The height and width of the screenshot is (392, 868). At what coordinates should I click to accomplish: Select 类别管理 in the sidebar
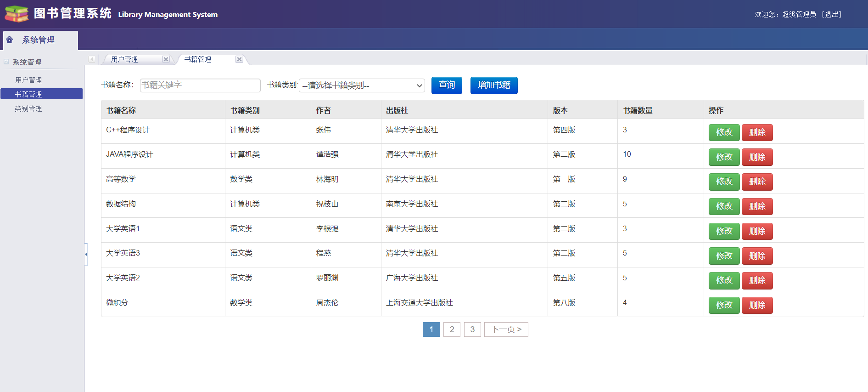28,108
